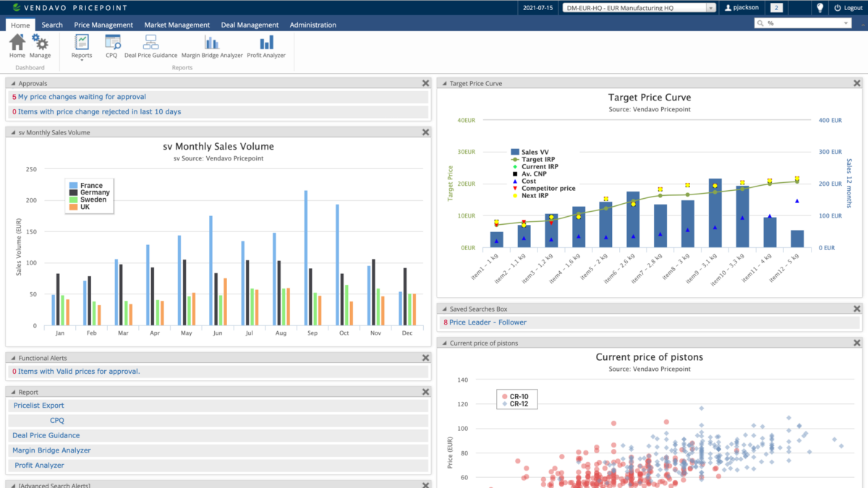Close the Target Price Curve panel
Viewport: 868px width, 488px height.
point(856,83)
